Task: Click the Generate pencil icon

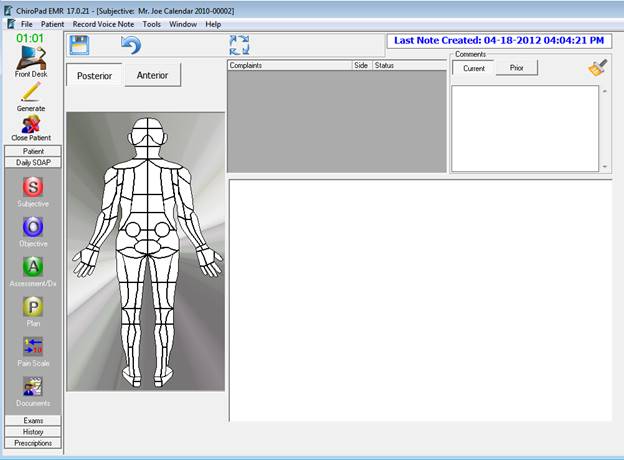Action: 32,93
